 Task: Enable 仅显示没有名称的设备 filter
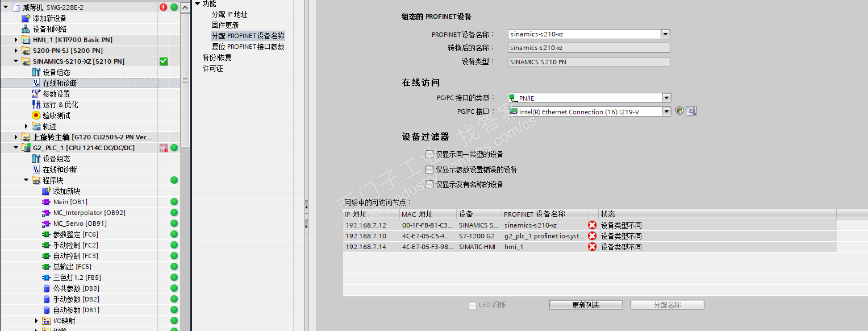(x=429, y=184)
